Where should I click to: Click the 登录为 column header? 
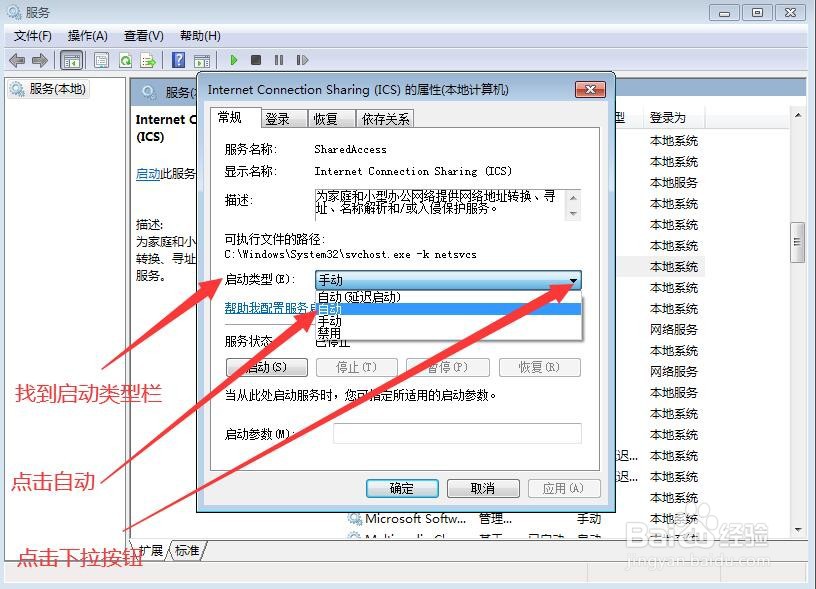coord(673,118)
